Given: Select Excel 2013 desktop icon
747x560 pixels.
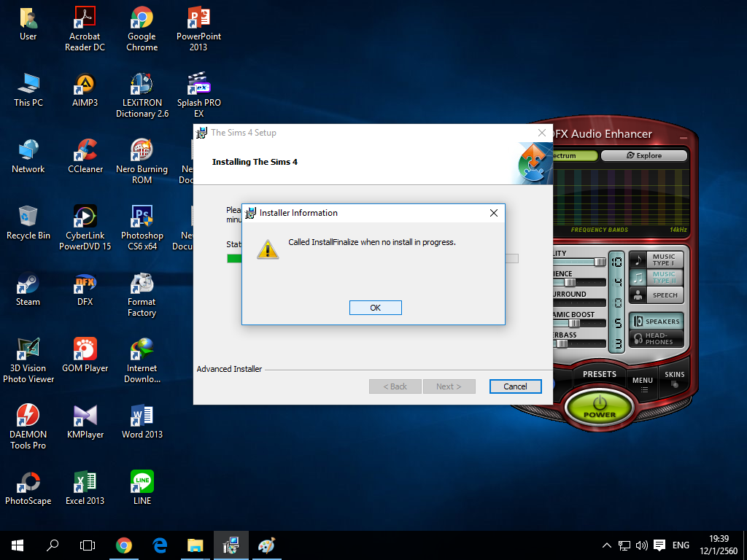Looking at the screenshot, I should tap(85, 488).
